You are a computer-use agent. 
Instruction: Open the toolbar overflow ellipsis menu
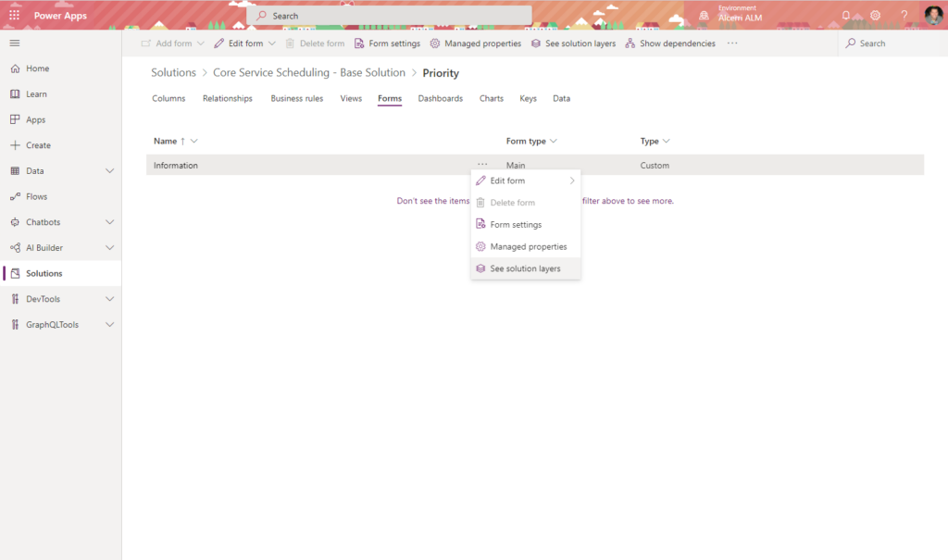[732, 44]
